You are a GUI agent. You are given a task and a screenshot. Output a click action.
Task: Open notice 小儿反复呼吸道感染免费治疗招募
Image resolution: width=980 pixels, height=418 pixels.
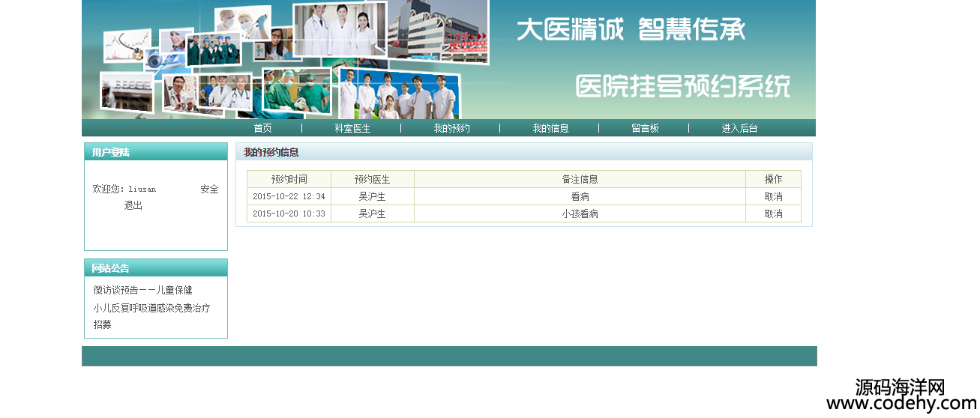tap(151, 316)
